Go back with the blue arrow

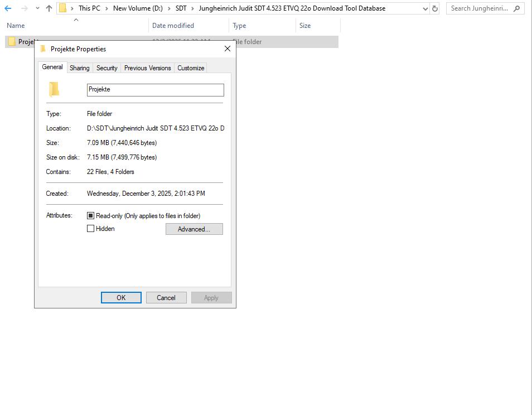pyautogui.click(x=8, y=8)
